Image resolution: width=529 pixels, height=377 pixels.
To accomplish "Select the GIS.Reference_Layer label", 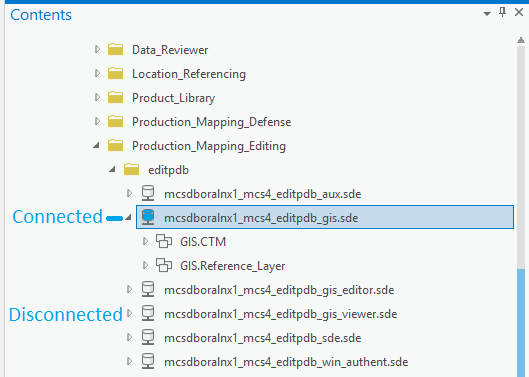I will pyautogui.click(x=232, y=266).
